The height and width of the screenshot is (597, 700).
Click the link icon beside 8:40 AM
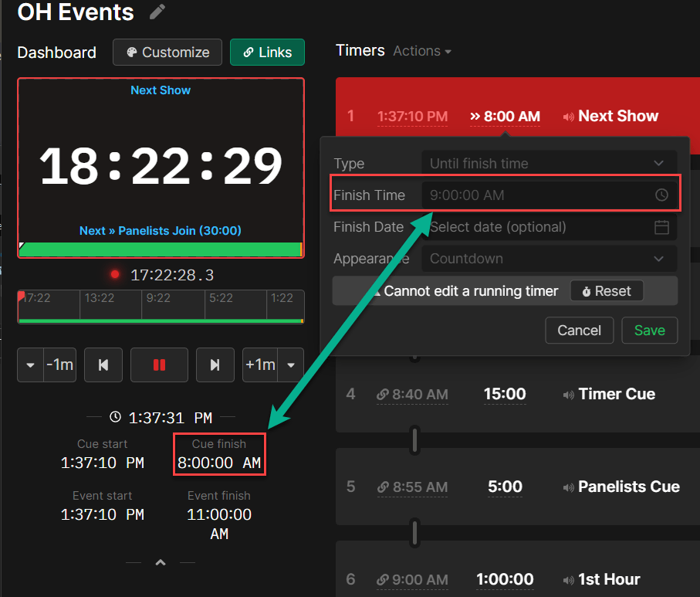click(x=382, y=394)
